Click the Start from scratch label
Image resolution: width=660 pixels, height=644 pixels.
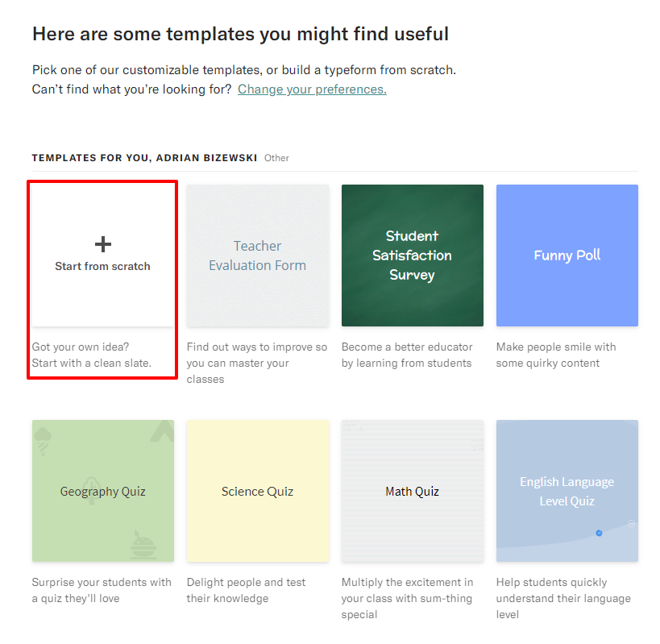(102, 266)
